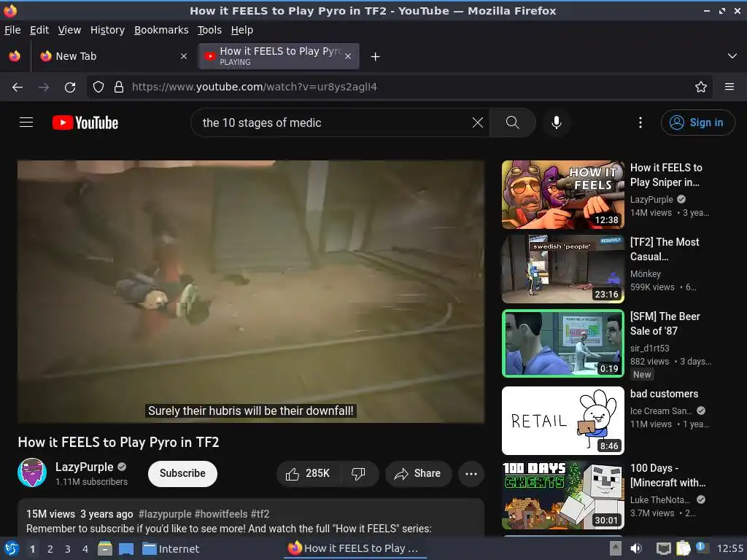Open the #tf2 hashtag
Image resolution: width=747 pixels, height=560 pixels.
pyautogui.click(x=260, y=514)
